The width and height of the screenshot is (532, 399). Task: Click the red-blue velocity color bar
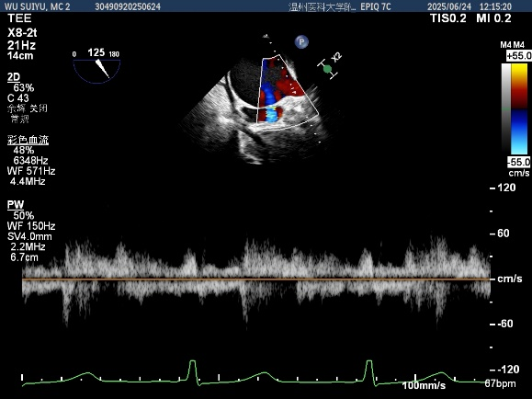click(519, 109)
